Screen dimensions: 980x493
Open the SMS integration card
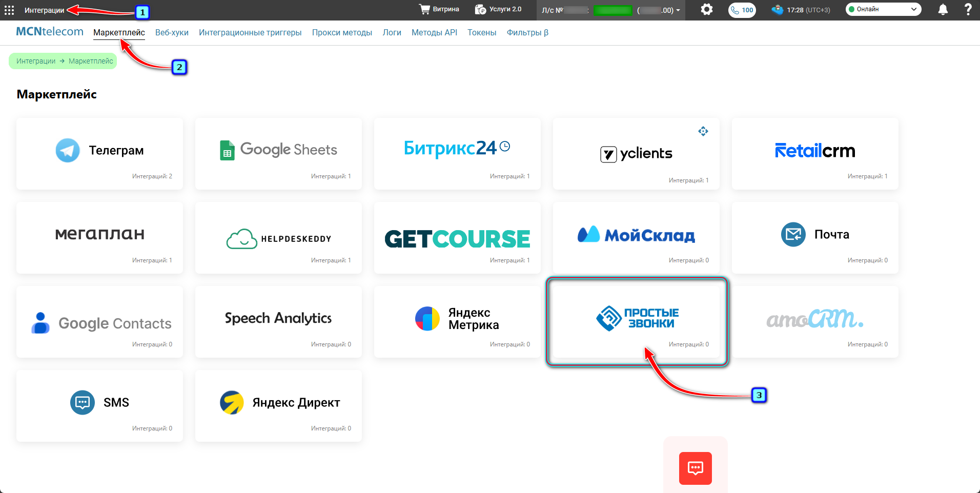point(99,406)
